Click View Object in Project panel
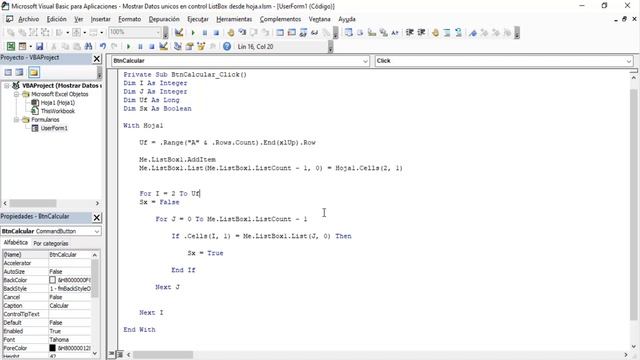Image resolution: width=640 pixels, height=360 pixels. [x=19, y=73]
